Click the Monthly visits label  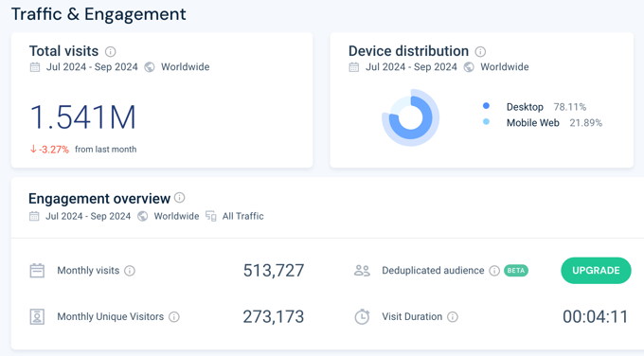pos(88,271)
